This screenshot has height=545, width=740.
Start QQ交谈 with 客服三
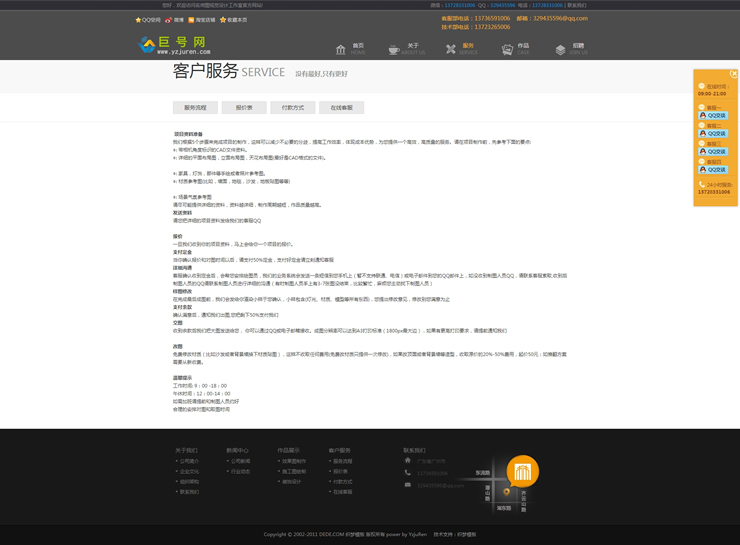(713, 152)
